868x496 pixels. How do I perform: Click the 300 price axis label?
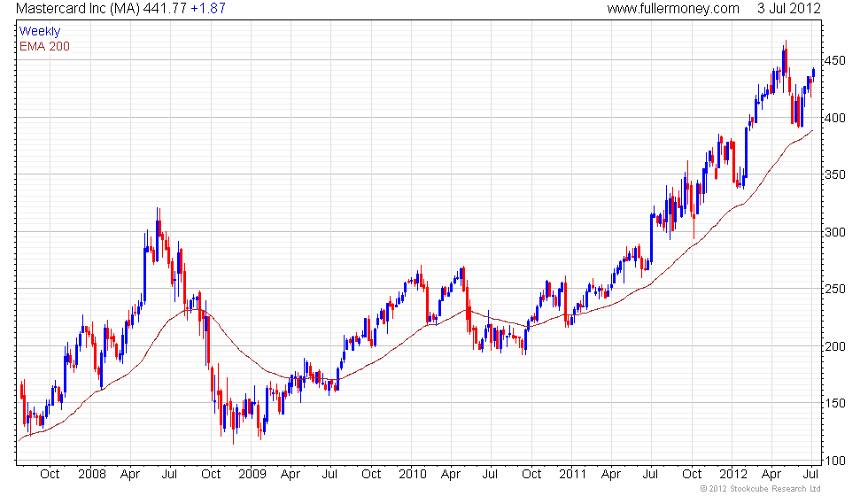click(x=834, y=232)
